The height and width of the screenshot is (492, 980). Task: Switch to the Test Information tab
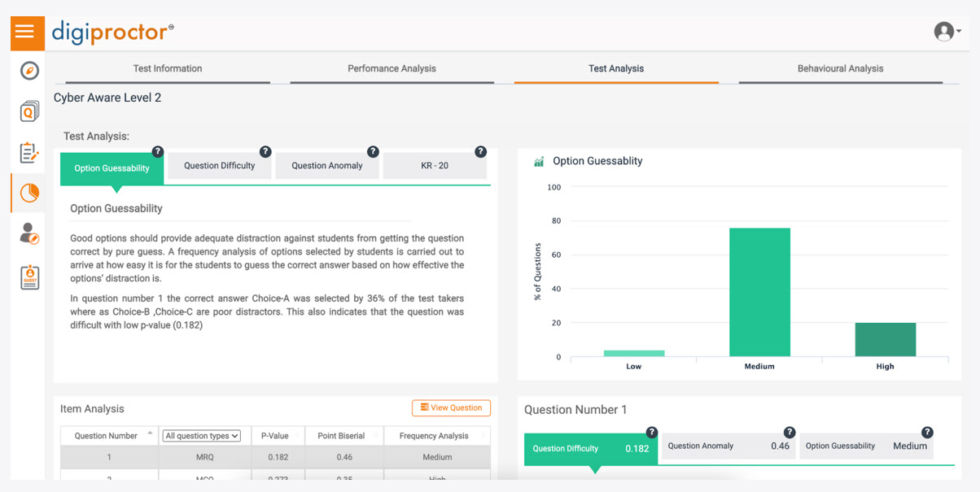pyautogui.click(x=168, y=69)
